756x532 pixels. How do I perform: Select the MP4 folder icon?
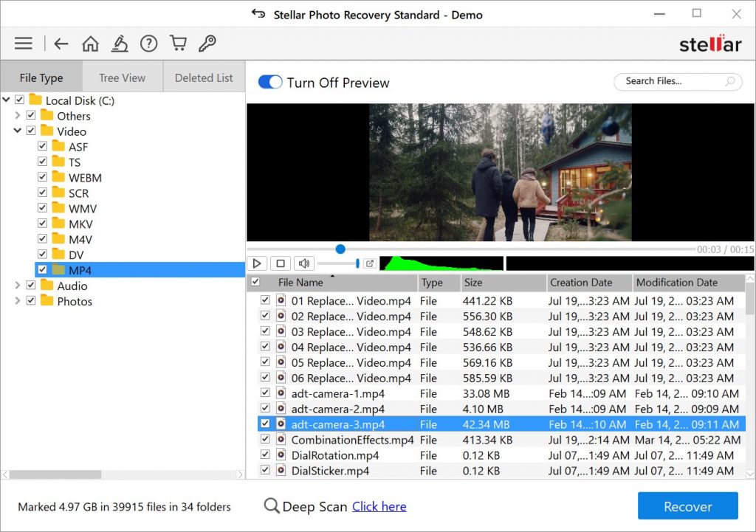[x=58, y=270]
